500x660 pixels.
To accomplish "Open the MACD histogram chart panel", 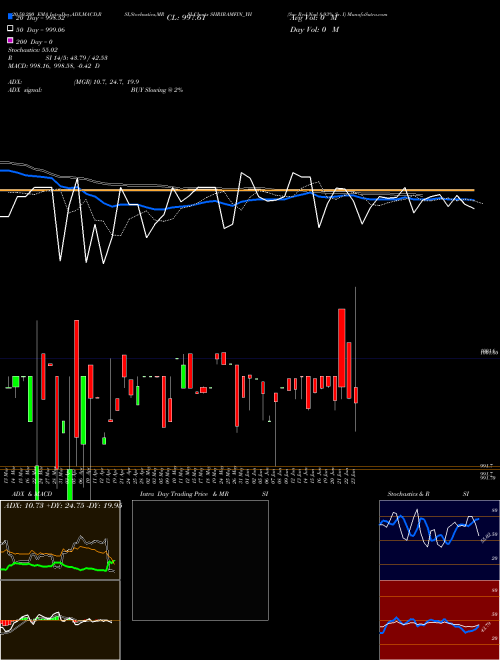I will click(x=60, y=620).
